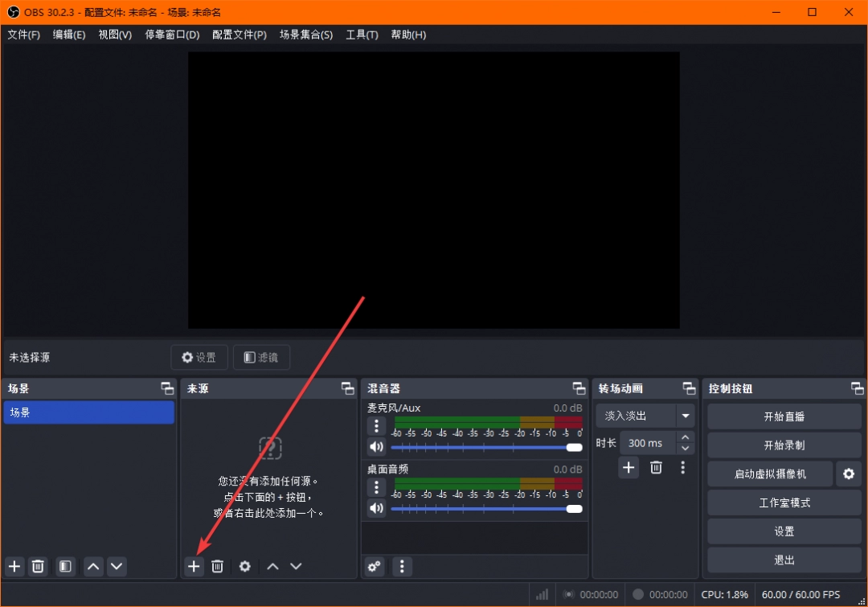Move source down with arrow icon
The width and height of the screenshot is (868, 607).
296,566
